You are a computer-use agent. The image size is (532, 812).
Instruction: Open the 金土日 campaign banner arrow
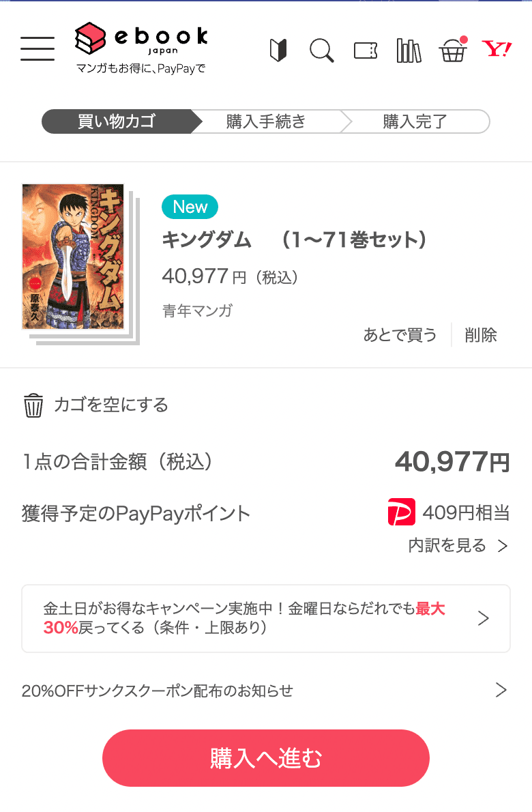click(x=483, y=619)
